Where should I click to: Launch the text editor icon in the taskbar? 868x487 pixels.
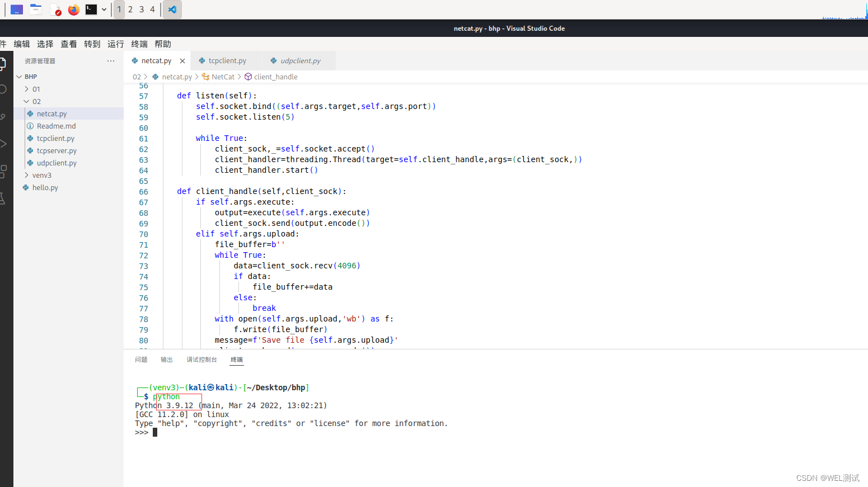(55, 10)
